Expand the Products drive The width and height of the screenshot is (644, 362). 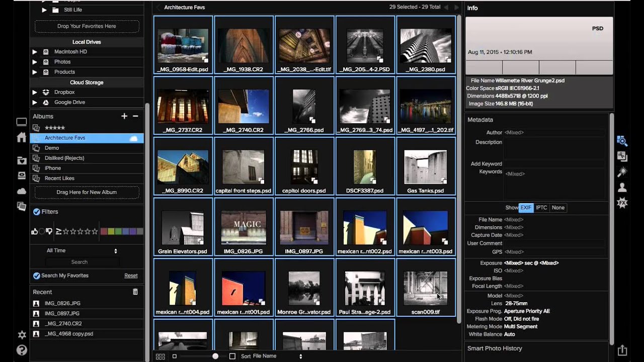(x=35, y=72)
